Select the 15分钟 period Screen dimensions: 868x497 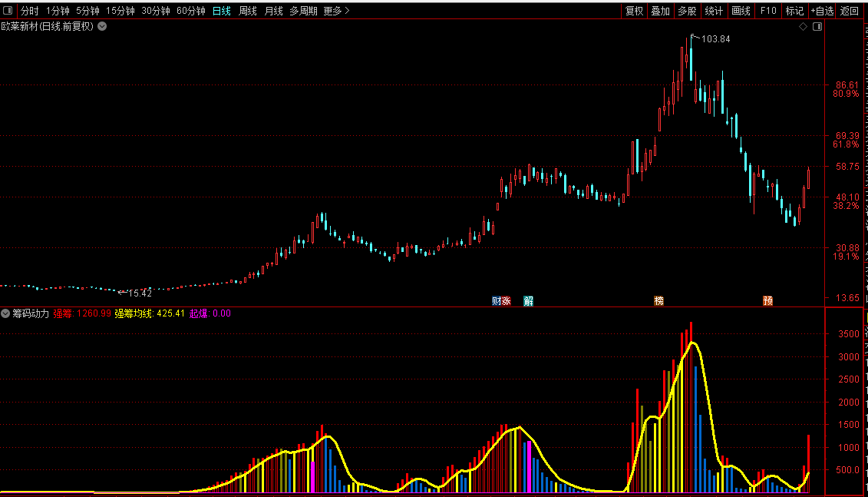(x=120, y=11)
